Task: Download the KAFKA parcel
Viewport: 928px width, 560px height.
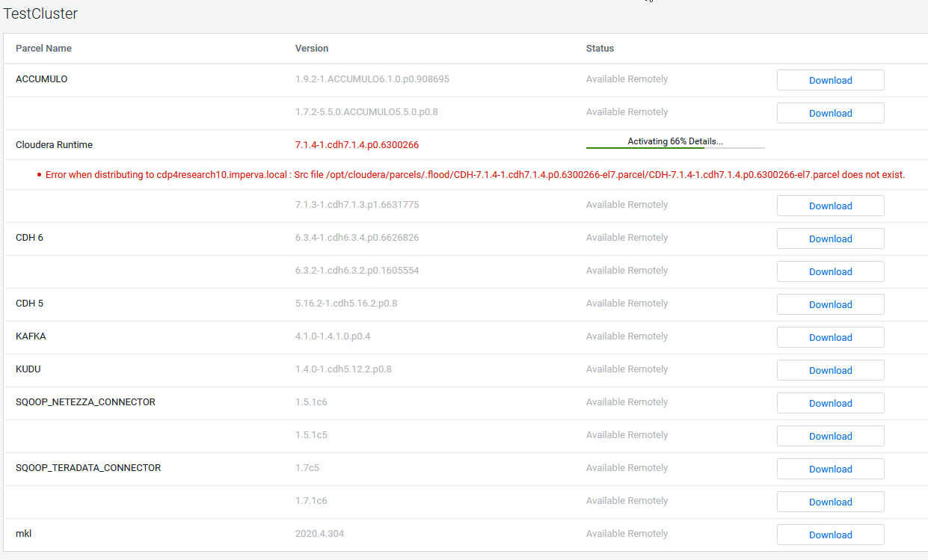Action: coord(830,337)
